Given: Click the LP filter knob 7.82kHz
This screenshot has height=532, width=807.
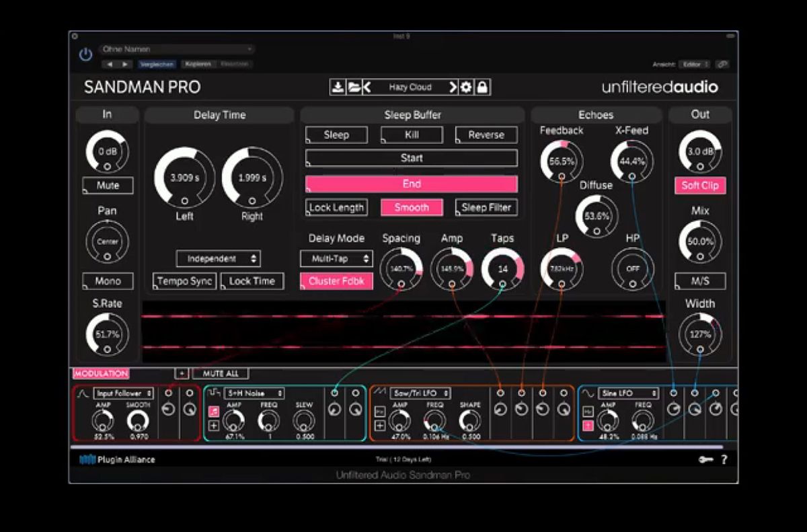Looking at the screenshot, I should pos(562,269).
